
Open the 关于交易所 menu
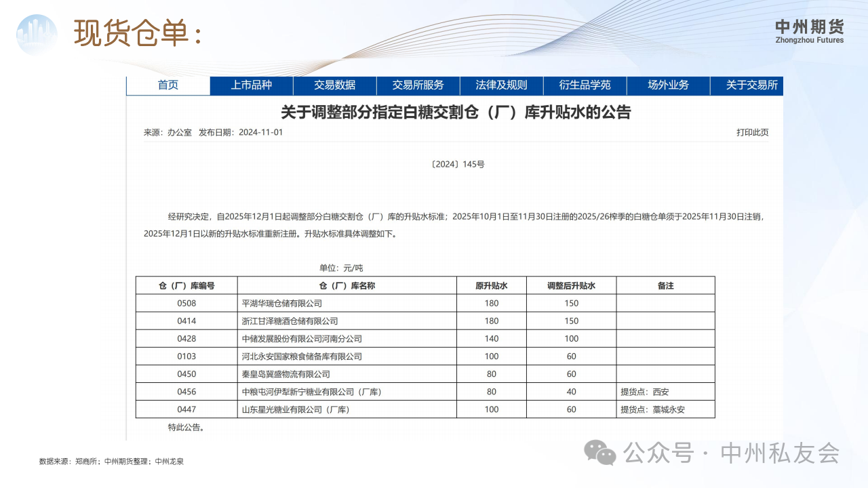pos(751,85)
